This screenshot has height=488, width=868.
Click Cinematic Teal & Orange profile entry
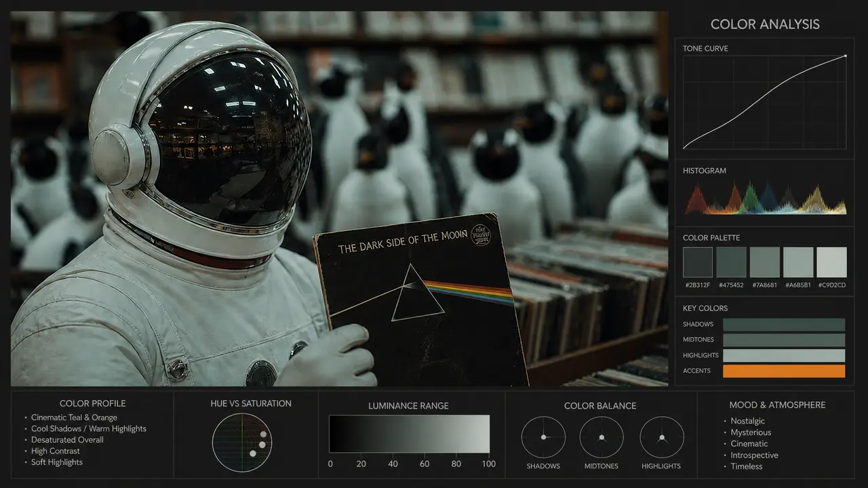pyautogui.click(x=74, y=418)
